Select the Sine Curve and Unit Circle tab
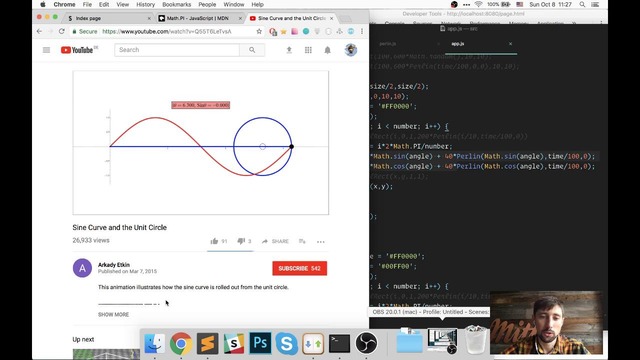Viewport: 640px width, 360px height. click(x=291, y=18)
